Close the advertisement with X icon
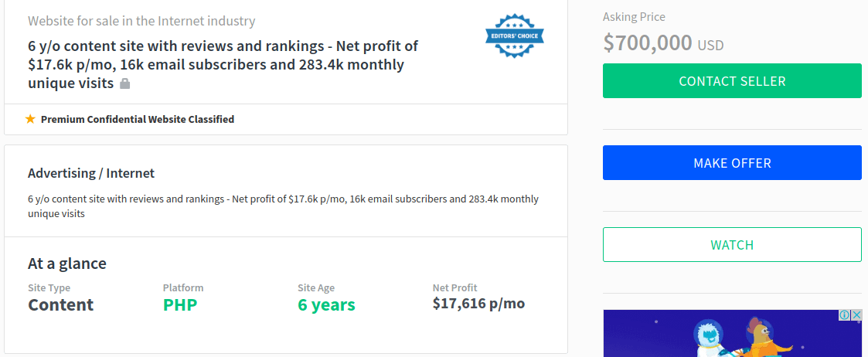The height and width of the screenshot is (357, 868). pyautogui.click(x=856, y=315)
